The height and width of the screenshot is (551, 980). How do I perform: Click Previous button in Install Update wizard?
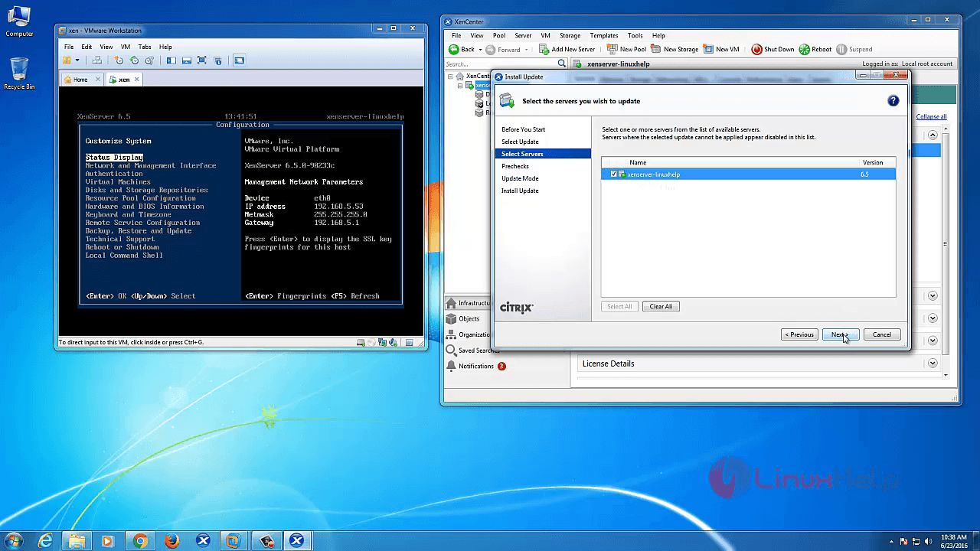tap(799, 334)
